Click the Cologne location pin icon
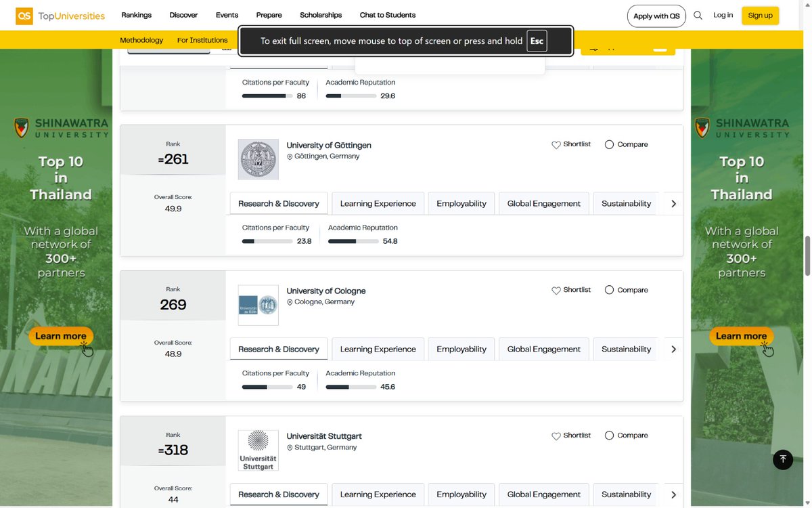The height and width of the screenshot is (508, 812). coord(290,302)
